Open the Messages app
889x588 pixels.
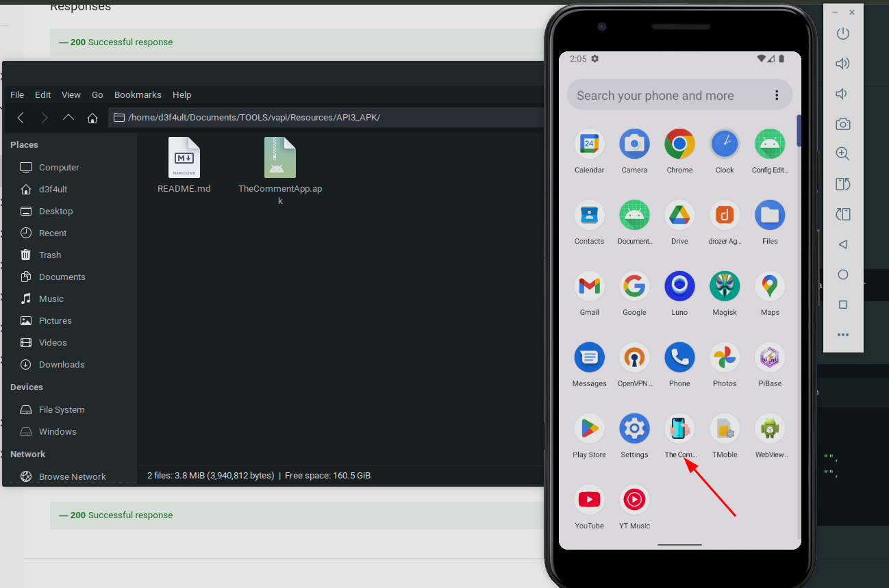[x=589, y=358]
